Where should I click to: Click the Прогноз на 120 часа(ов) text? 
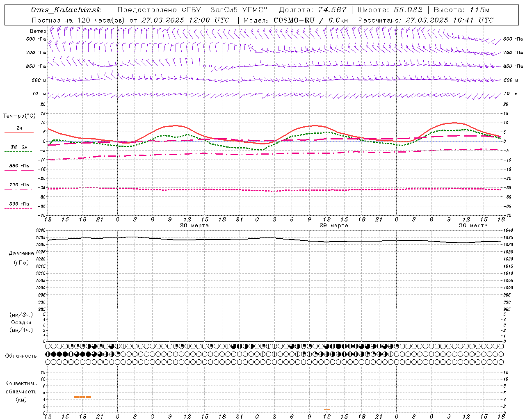pos(79,20)
